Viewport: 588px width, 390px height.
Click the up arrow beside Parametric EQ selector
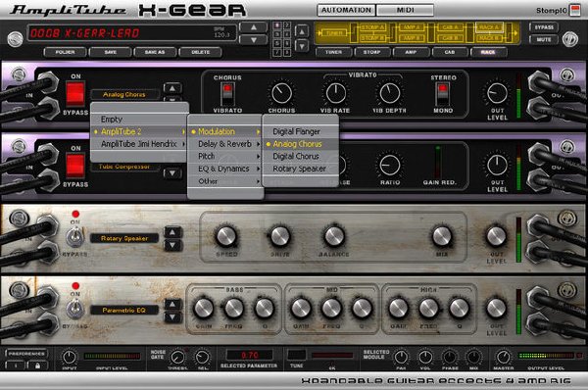click(172, 304)
